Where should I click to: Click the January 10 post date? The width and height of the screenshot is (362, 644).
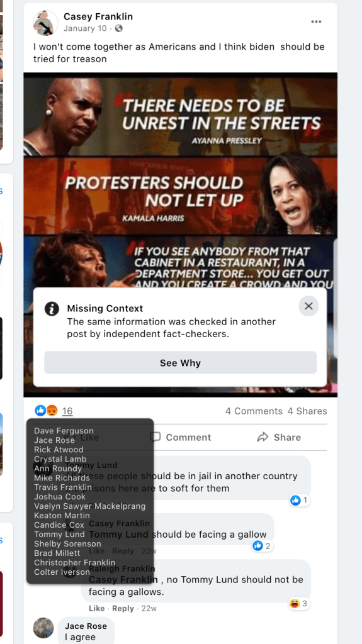[x=85, y=28]
